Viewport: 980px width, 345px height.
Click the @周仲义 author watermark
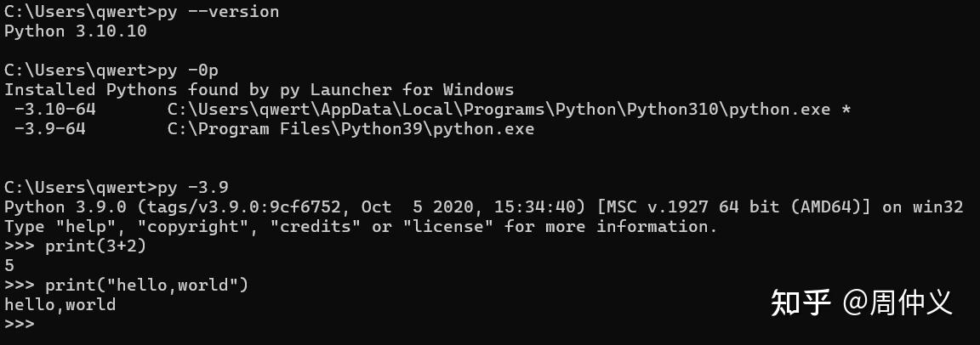[897, 303]
